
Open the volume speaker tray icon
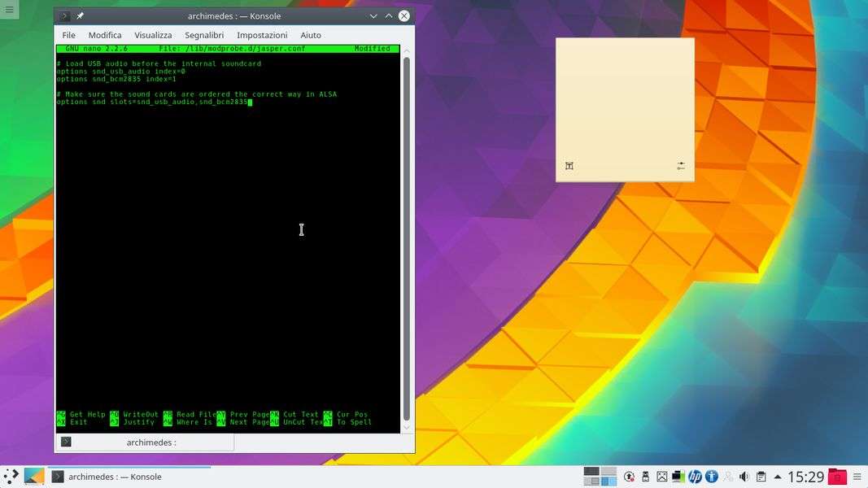click(x=744, y=477)
